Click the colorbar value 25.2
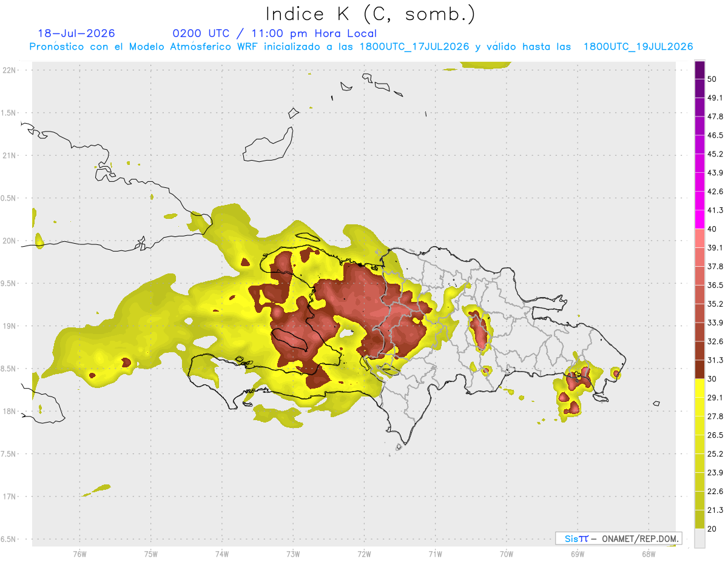Screen dimensions: 728x562 click(x=715, y=454)
